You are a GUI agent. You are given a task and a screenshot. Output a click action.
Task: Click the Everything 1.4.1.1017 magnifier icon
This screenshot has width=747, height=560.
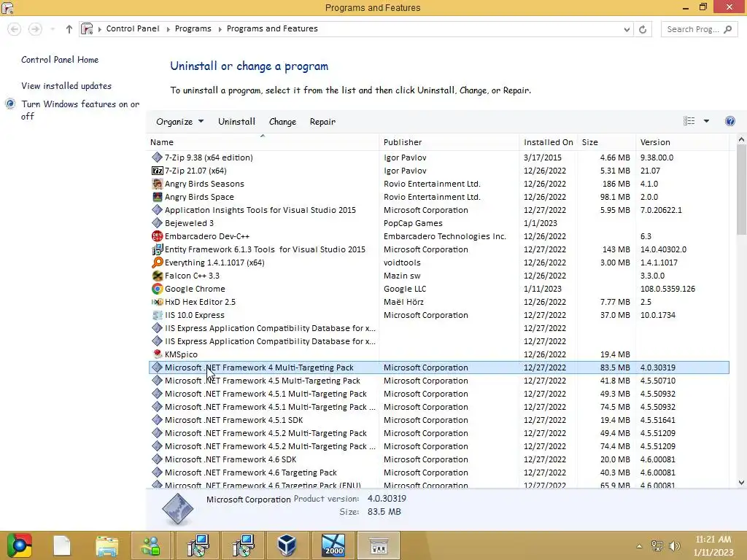[x=158, y=262]
